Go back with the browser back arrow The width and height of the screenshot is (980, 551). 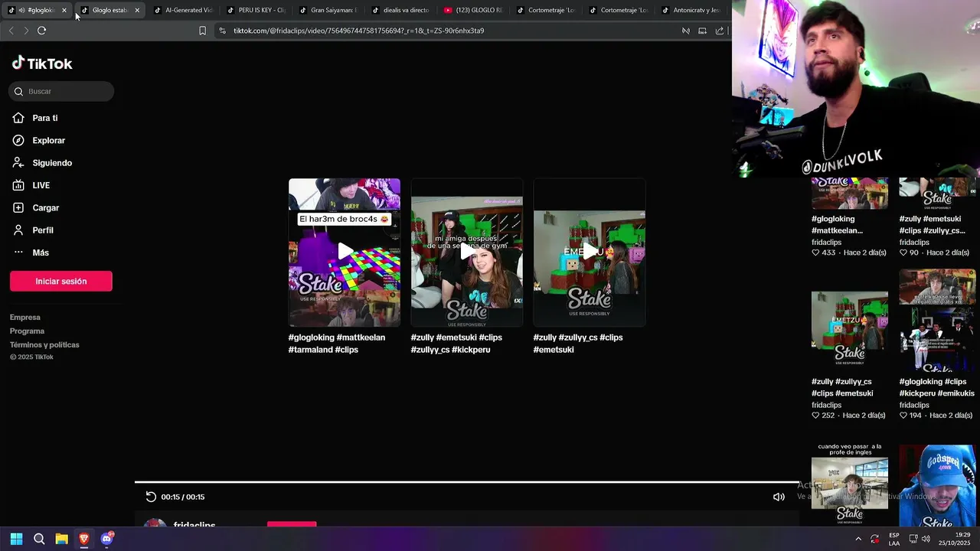[11, 31]
